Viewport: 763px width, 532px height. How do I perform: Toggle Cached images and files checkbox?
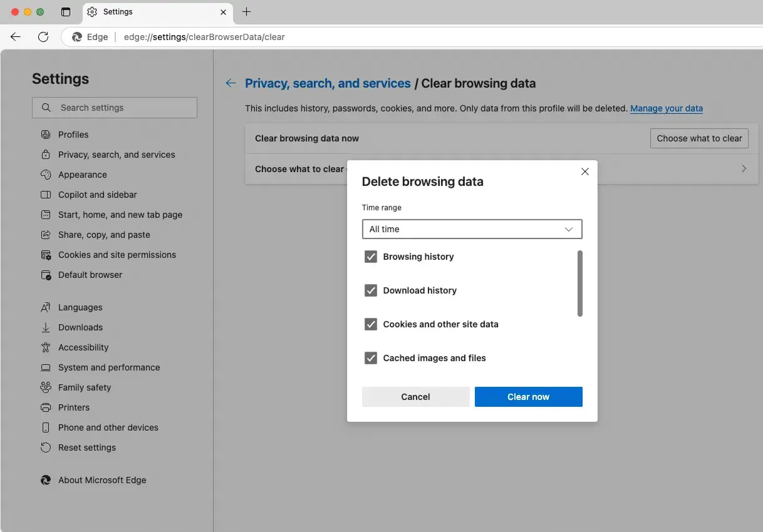pos(371,358)
